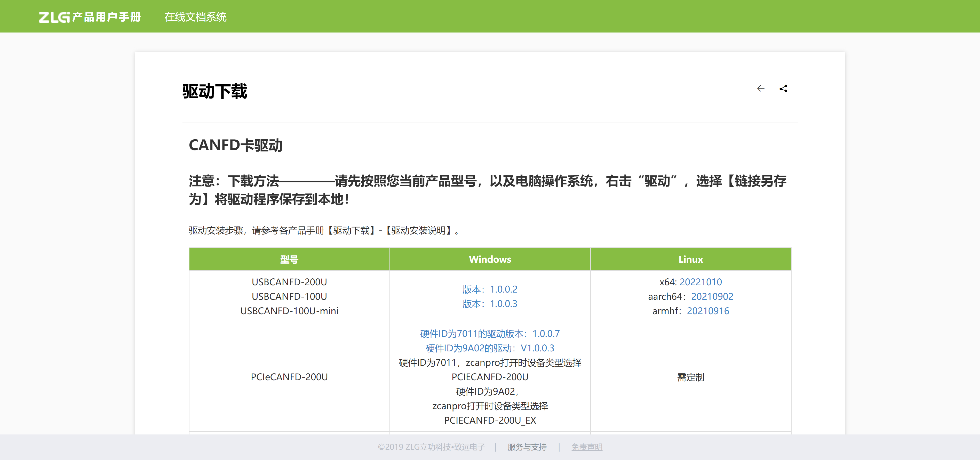980x460 pixels.
Task: Open the 在线文档系统 header link
Action: [x=195, y=17]
